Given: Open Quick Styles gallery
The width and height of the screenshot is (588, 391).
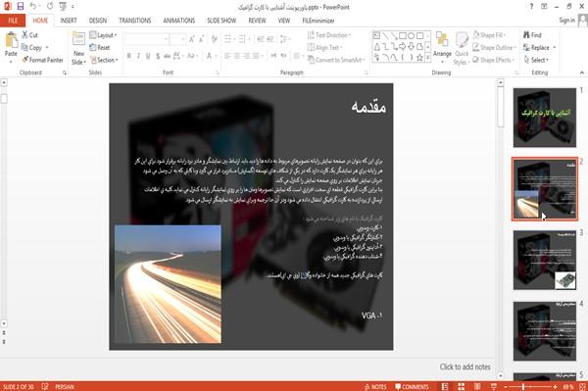Looking at the screenshot, I should [x=462, y=49].
